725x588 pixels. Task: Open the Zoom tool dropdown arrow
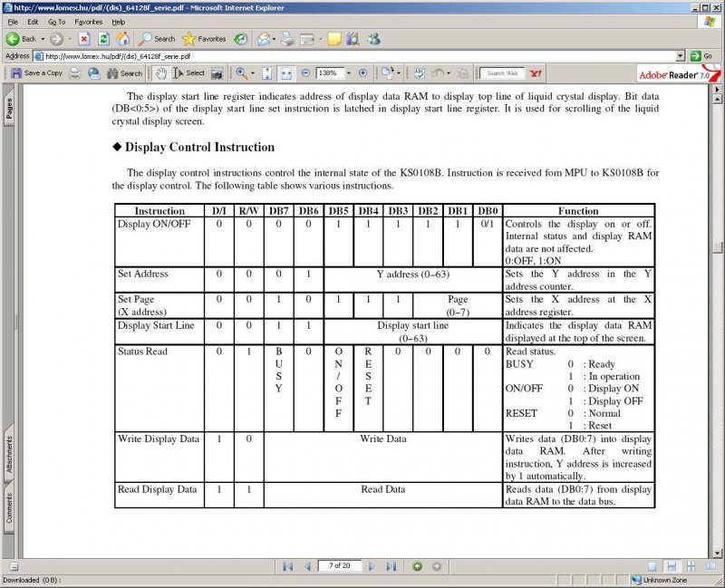click(253, 73)
